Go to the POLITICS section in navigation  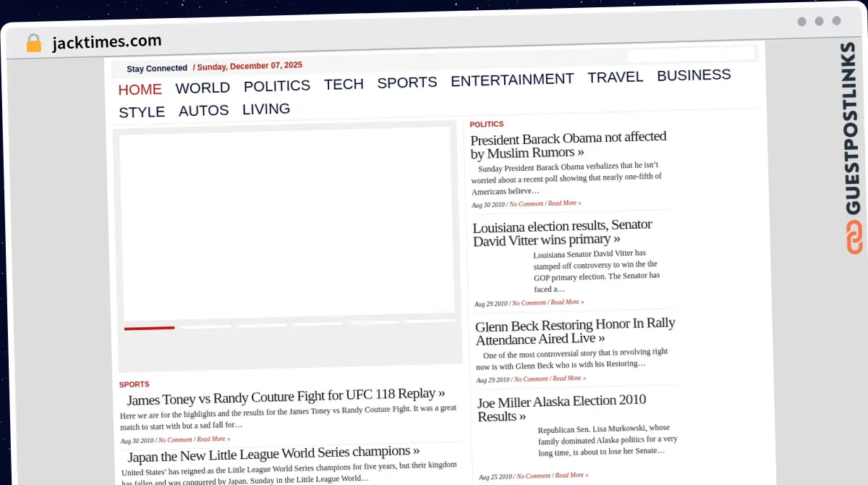(276, 86)
